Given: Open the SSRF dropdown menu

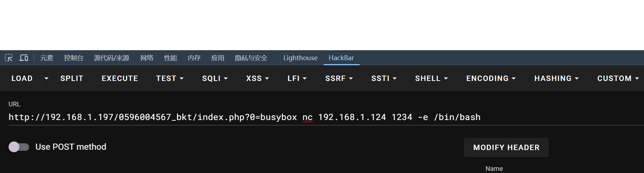Looking at the screenshot, I should 339,78.
